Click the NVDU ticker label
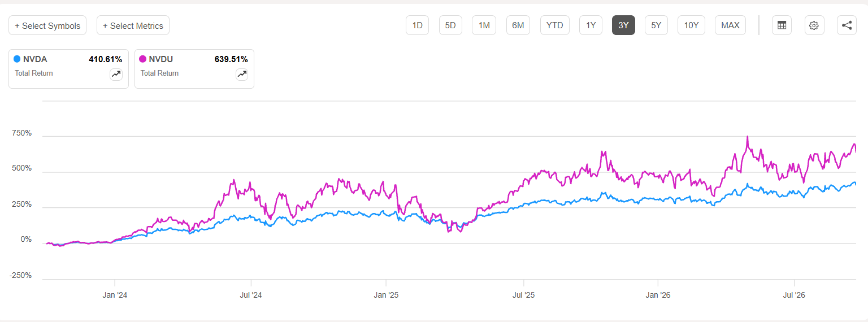Viewport: 868px width, 322px height. [x=161, y=59]
